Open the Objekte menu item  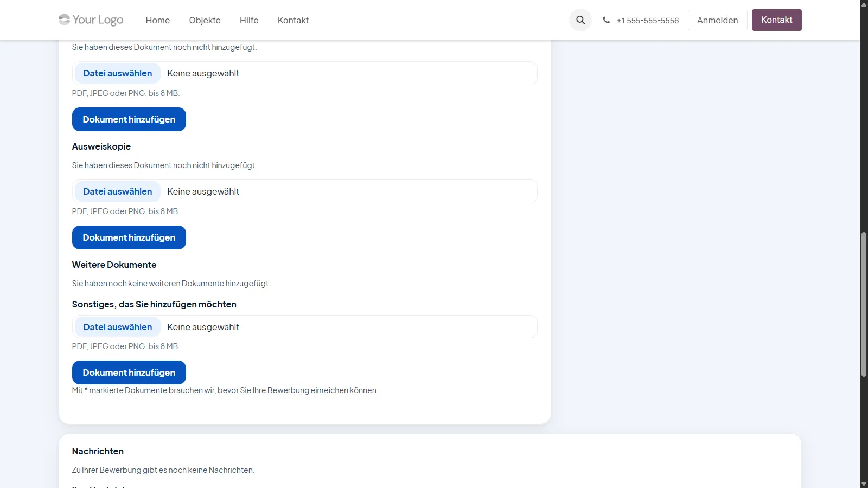(205, 20)
